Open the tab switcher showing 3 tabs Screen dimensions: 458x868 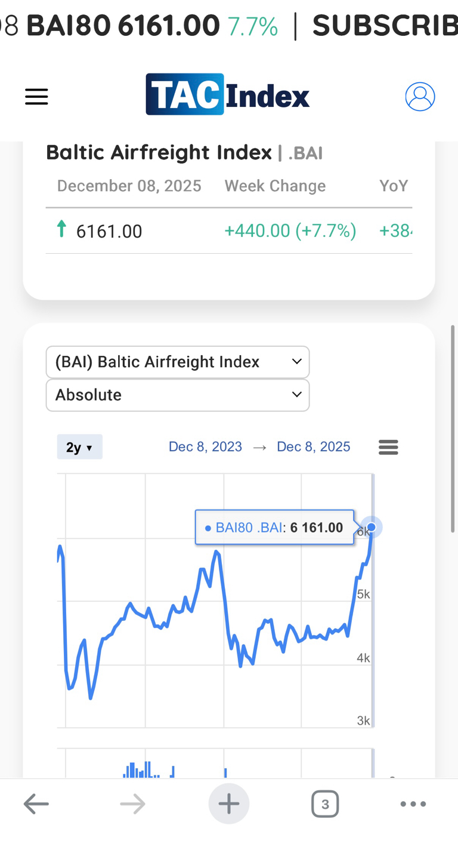click(x=325, y=804)
